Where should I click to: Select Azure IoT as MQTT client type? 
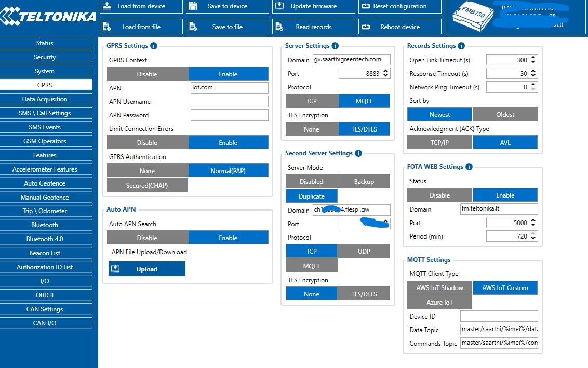click(x=440, y=302)
